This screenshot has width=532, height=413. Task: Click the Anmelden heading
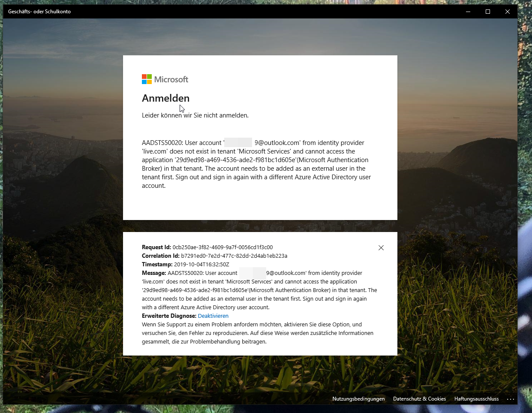point(165,98)
